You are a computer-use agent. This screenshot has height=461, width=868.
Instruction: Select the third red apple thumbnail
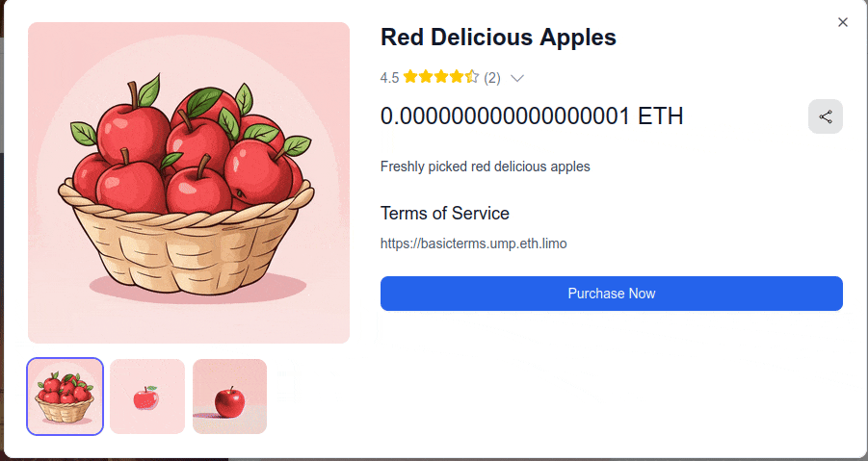229,397
